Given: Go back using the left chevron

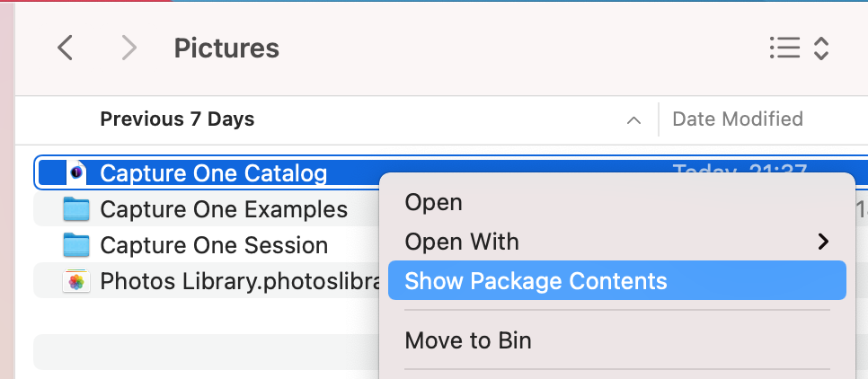Looking at the screenshot, I should tap(66, 48).
